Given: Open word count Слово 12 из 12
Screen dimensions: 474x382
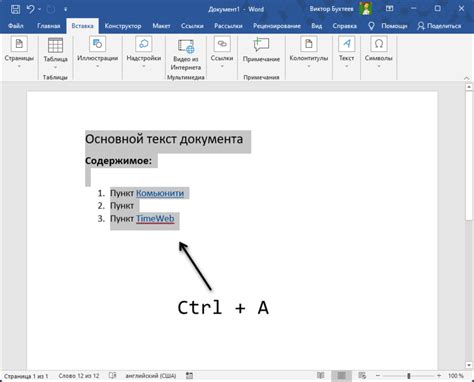Looking at the screenshot, I should click(x=79, y=376).
